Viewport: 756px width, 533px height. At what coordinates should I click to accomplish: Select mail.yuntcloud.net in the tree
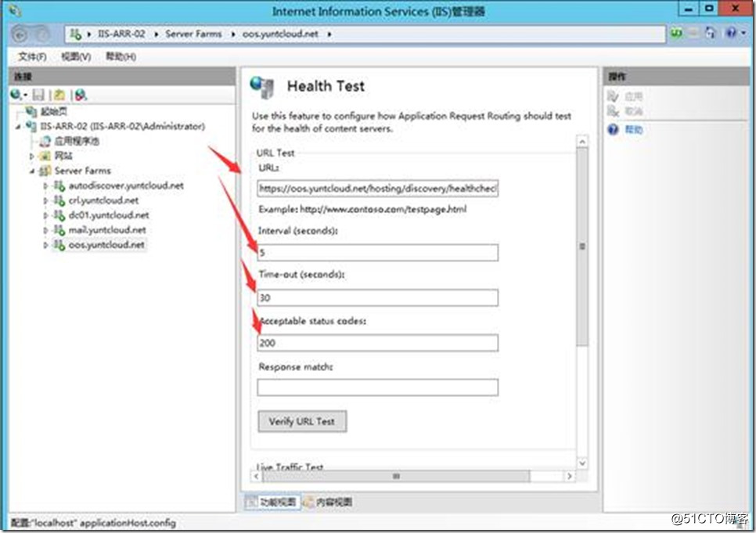pyautogui.click(x=107, y=230)
